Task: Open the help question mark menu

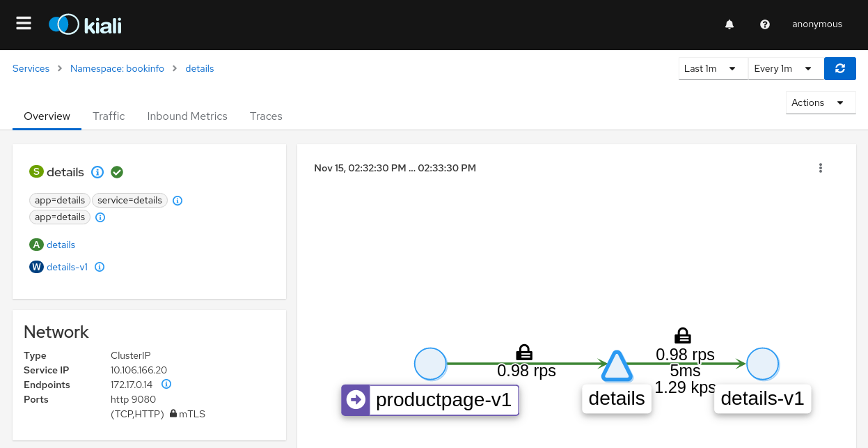Action: click(765, 24)
